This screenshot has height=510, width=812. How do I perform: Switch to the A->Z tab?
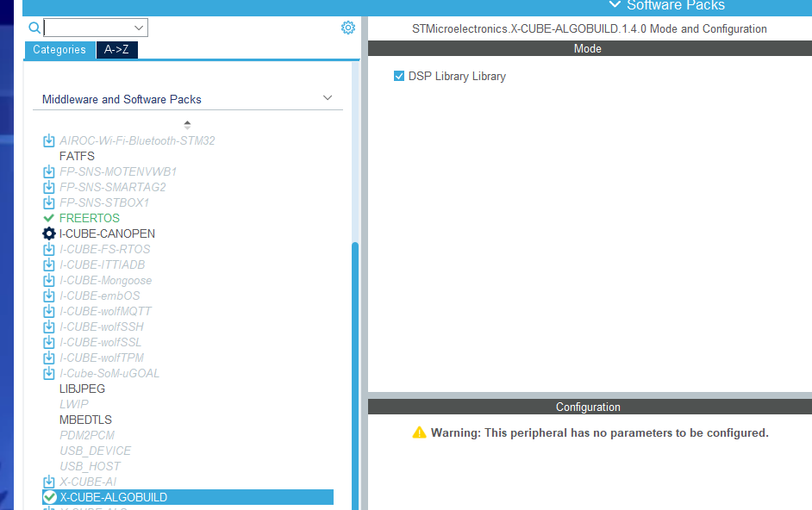point(116,50)
